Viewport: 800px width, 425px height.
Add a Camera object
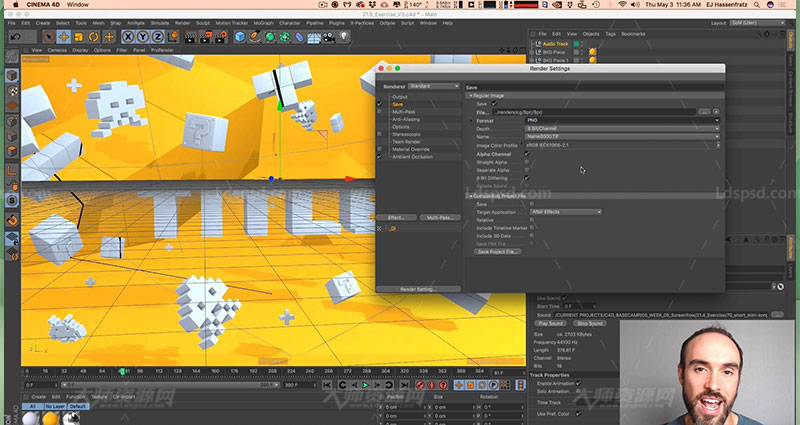click(329, 37)
